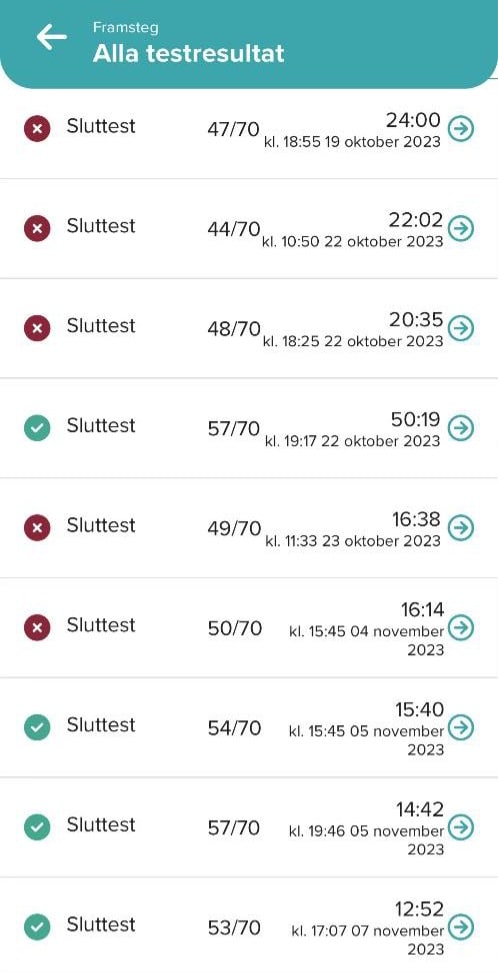Open details arrow for 49/70 test result

461,527
